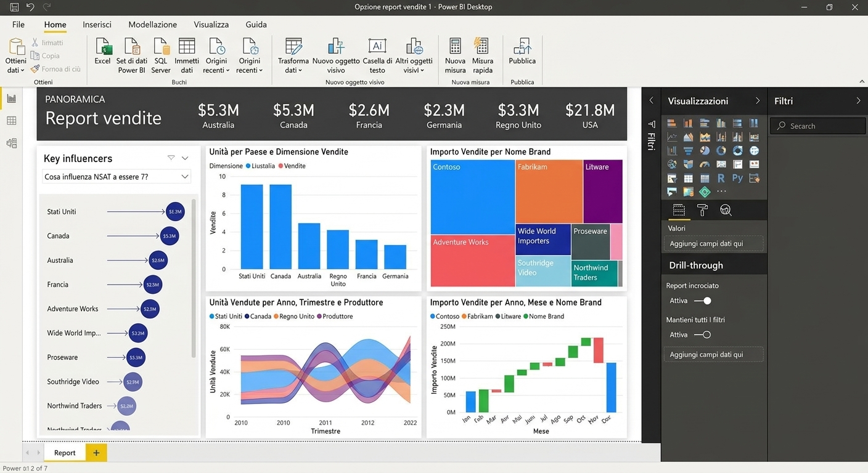Image resolution: width=868 pixels, height=473 pixels.
Task: Connect to SQL Server source
Action: [x=161, y=55]
